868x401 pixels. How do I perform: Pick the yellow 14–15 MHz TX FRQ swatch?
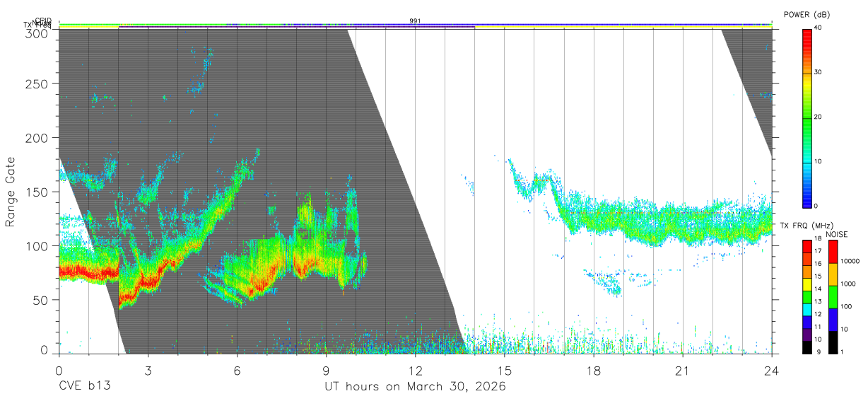(807, 284)
